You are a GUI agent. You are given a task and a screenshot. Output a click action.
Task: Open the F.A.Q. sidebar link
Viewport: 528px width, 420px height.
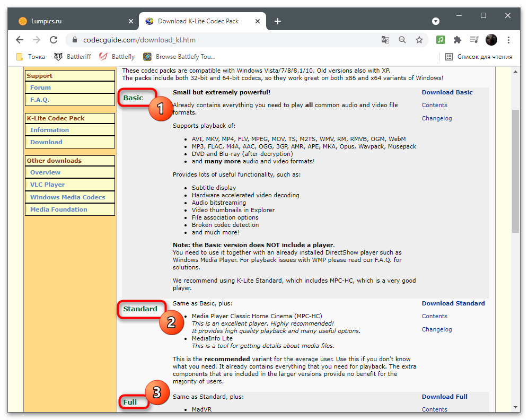coord(40,100)
